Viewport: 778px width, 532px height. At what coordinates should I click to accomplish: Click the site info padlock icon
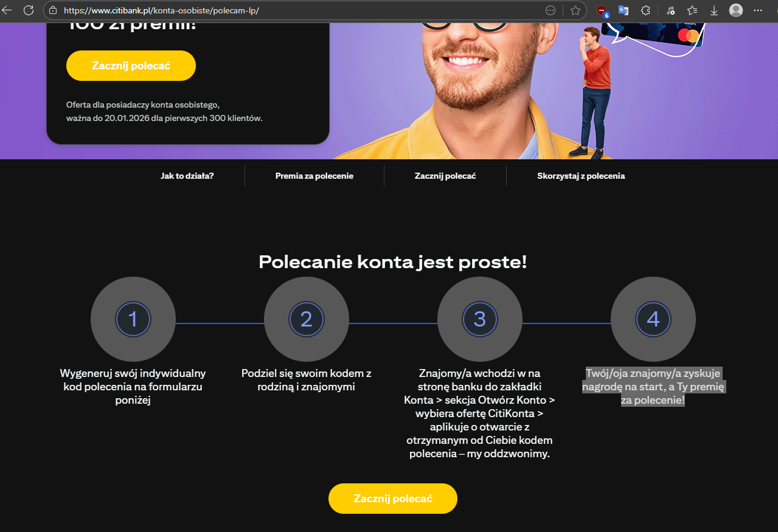53,10
